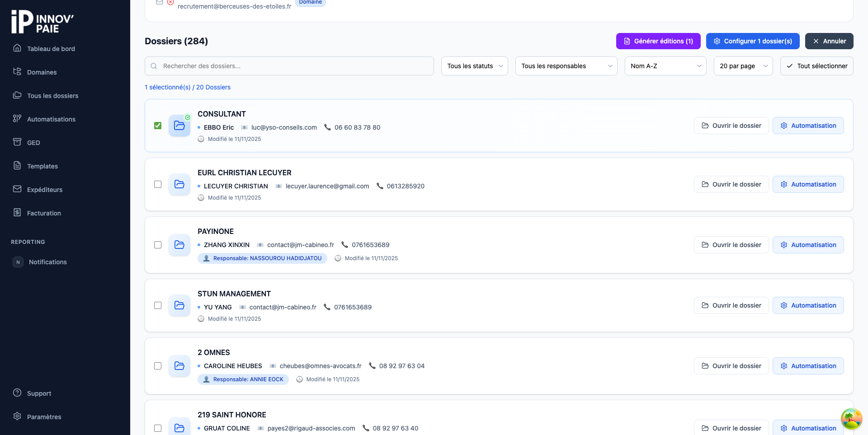Click the folder icon of PAYINONE dossier

179,245
